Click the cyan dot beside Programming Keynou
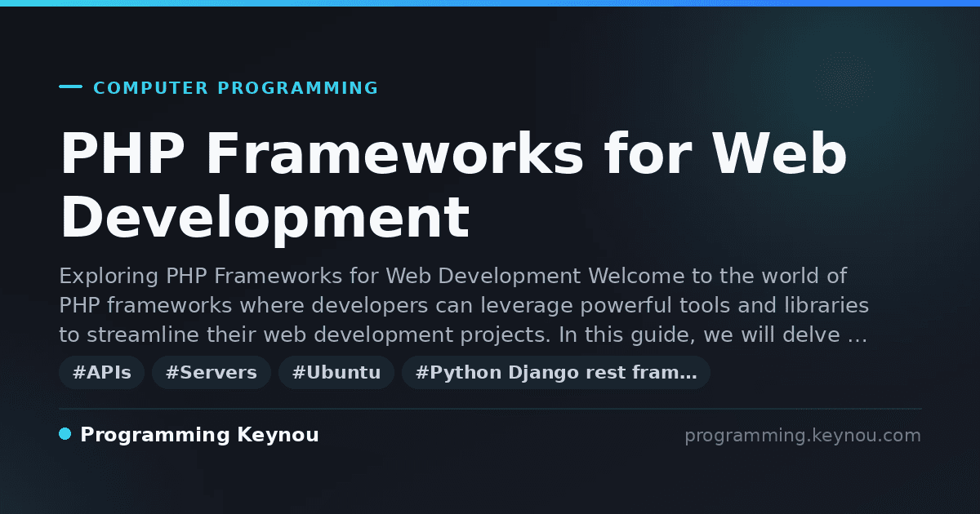 click(x=65, y=434)
